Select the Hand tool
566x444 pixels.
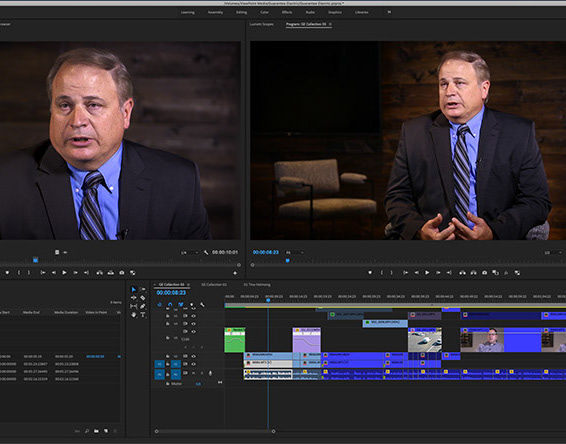pyautogui.click(x=134, y=315)
